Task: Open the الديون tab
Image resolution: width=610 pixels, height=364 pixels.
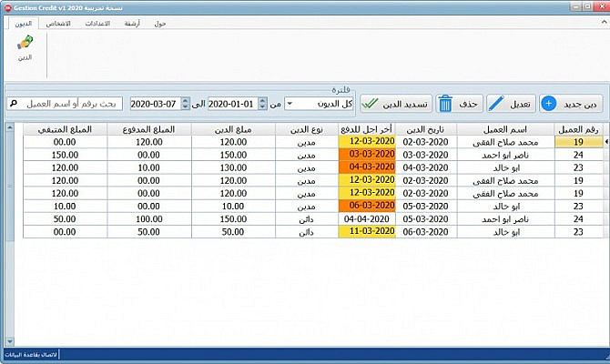Action: 24,24
